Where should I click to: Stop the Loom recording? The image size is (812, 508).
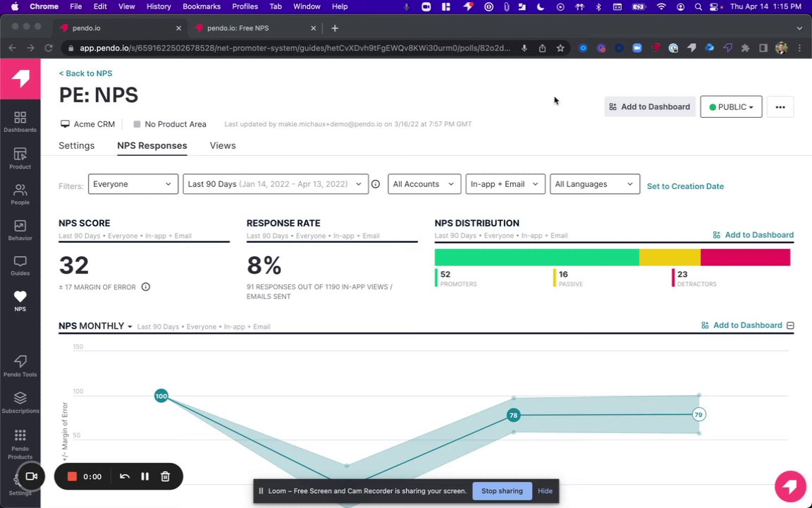pos(72,476)
